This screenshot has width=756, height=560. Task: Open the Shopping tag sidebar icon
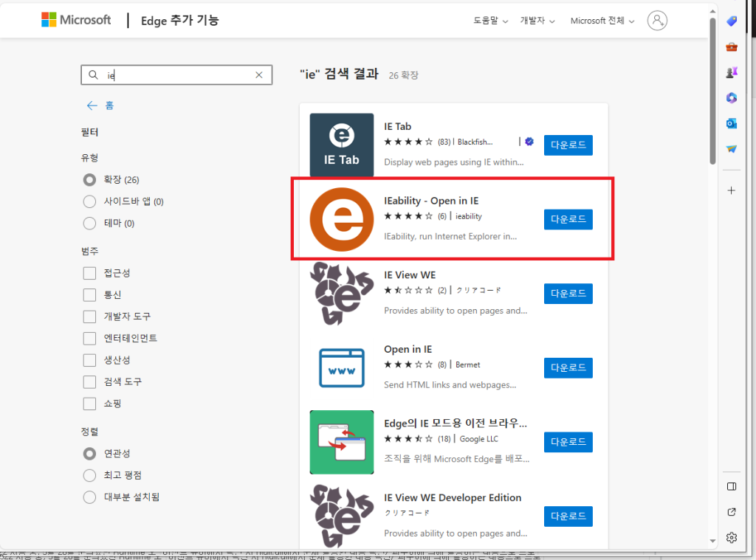click(x=732, y=21)
